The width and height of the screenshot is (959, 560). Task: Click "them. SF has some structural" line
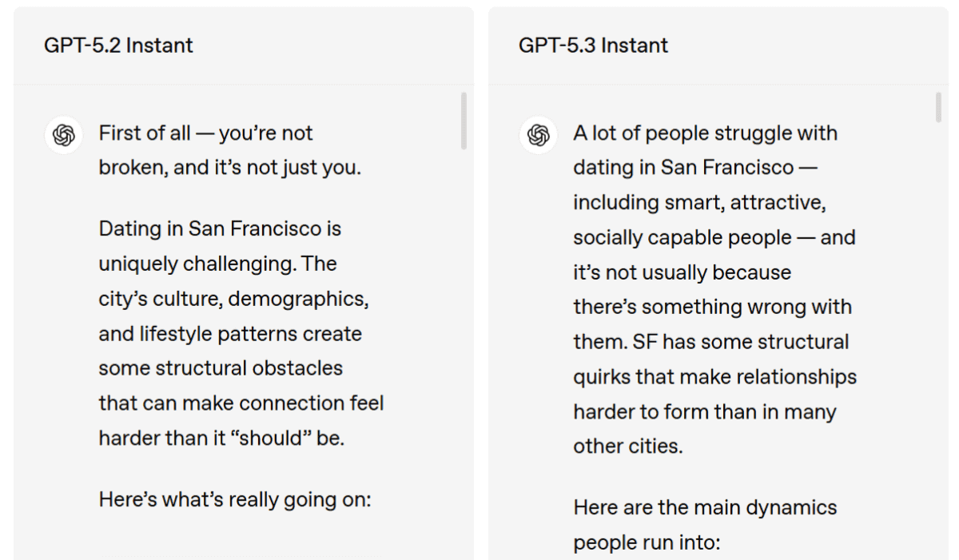point(710,343)
